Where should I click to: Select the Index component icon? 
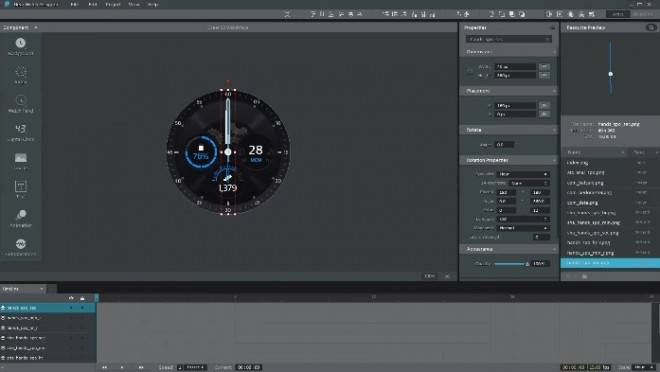pyautogui.click(x=20, y=74)
